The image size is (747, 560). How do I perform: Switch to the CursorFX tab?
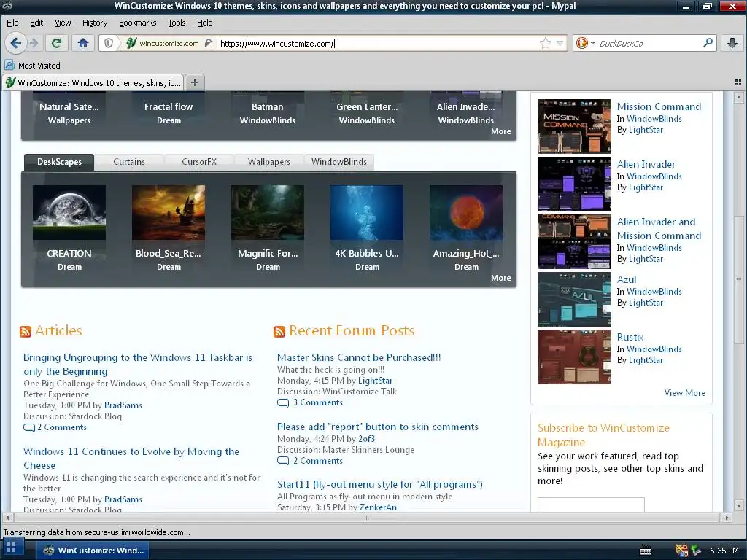199,162
